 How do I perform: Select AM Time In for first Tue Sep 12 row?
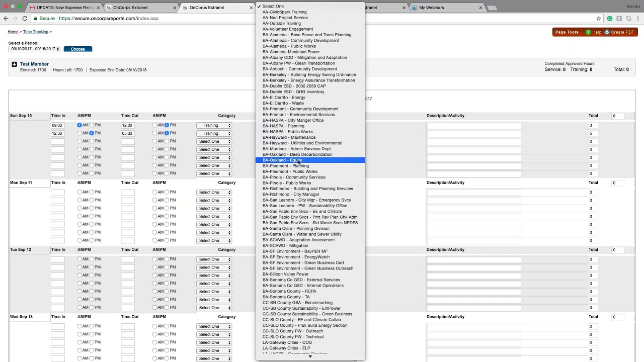(x=79, y=259)
